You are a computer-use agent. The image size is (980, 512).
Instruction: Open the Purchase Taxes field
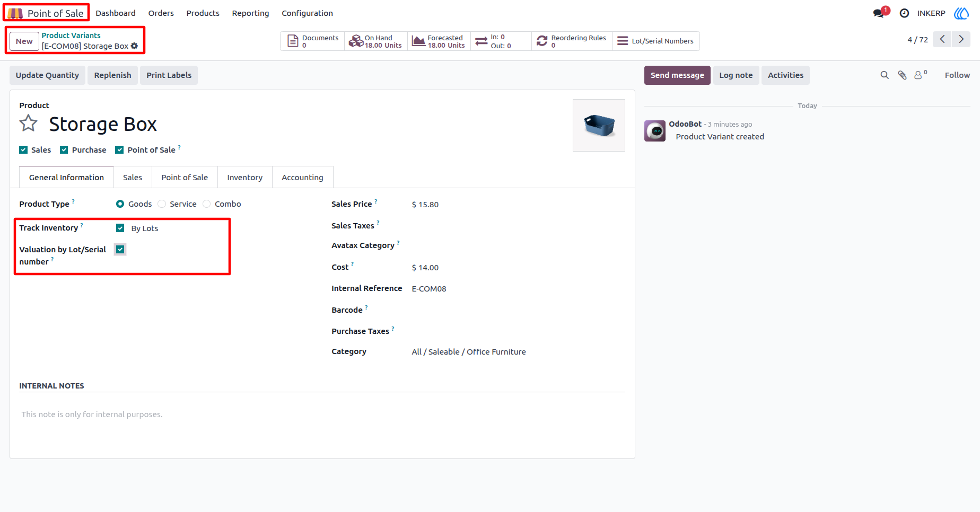pyautogui.click(x=518, y=331)
